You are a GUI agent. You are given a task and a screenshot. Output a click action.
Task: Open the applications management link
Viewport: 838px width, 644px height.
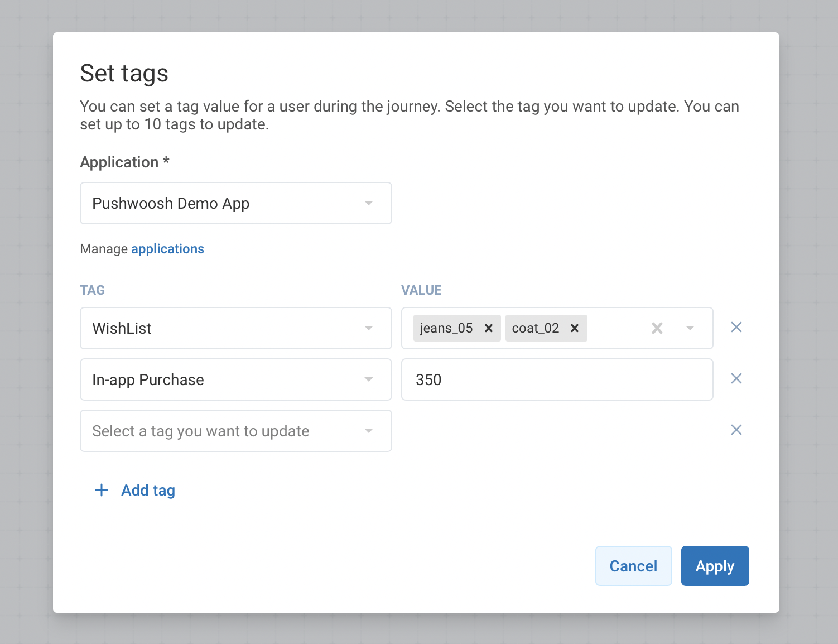pos(167,249)
